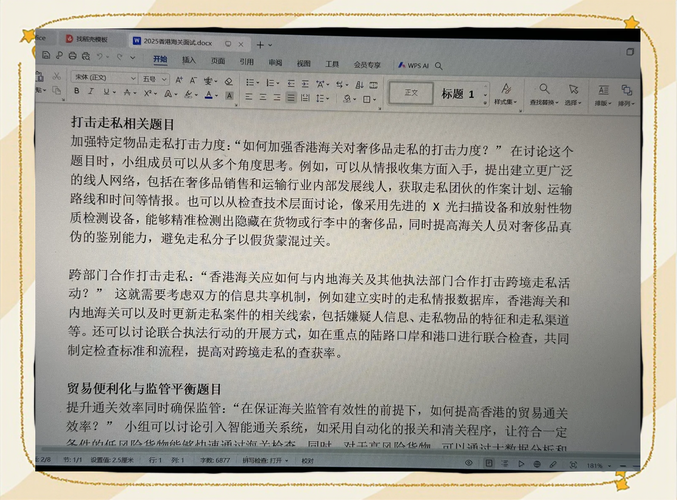Click the highlight color pen swatch

click(188, 94)
